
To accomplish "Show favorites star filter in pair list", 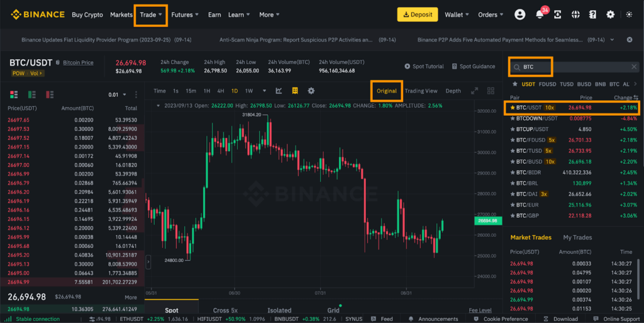I will (x=514, y=84).
